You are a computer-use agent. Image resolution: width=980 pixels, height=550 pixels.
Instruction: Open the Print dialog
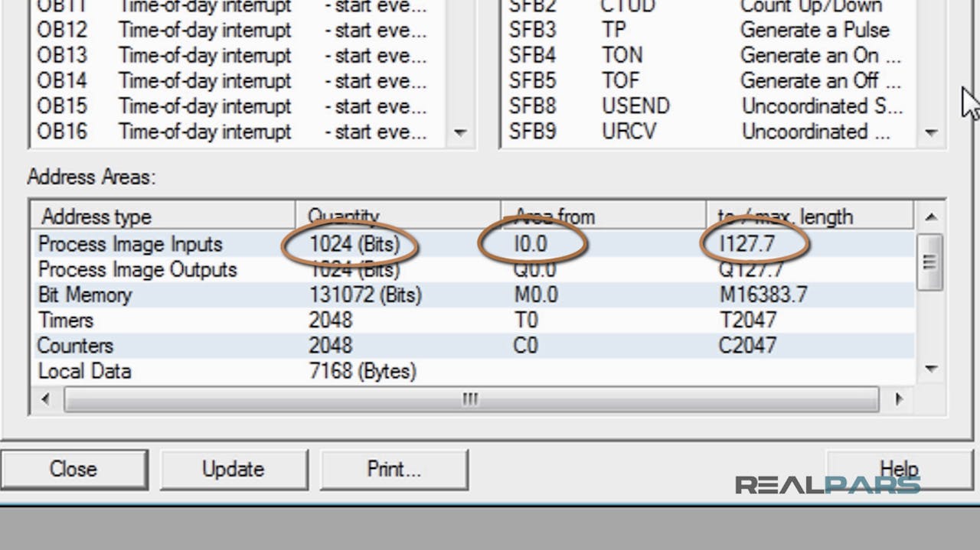tap(394, 469)
